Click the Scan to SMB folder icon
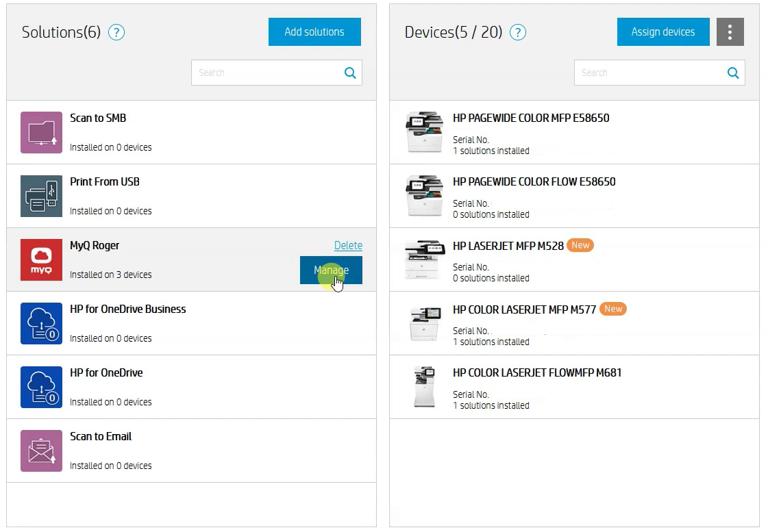Image resolution: width=768 pixels, height=532 pixels. point(41,132)
